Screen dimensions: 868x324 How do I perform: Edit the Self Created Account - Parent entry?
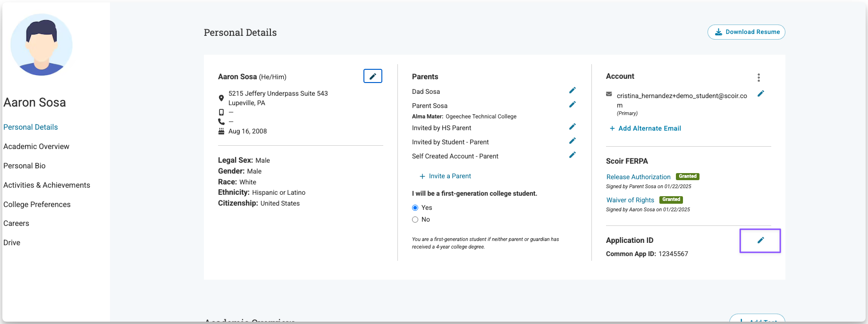572,155
